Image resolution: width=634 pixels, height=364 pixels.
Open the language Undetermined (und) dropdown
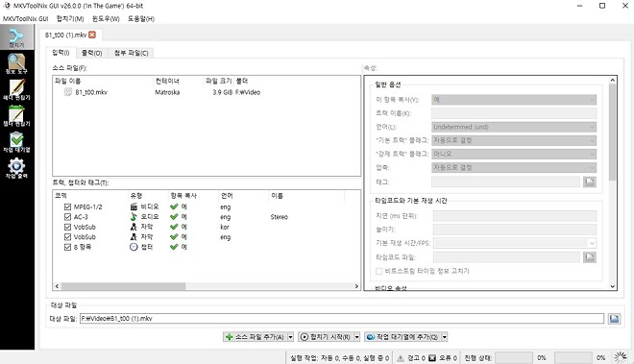(514, 127)
